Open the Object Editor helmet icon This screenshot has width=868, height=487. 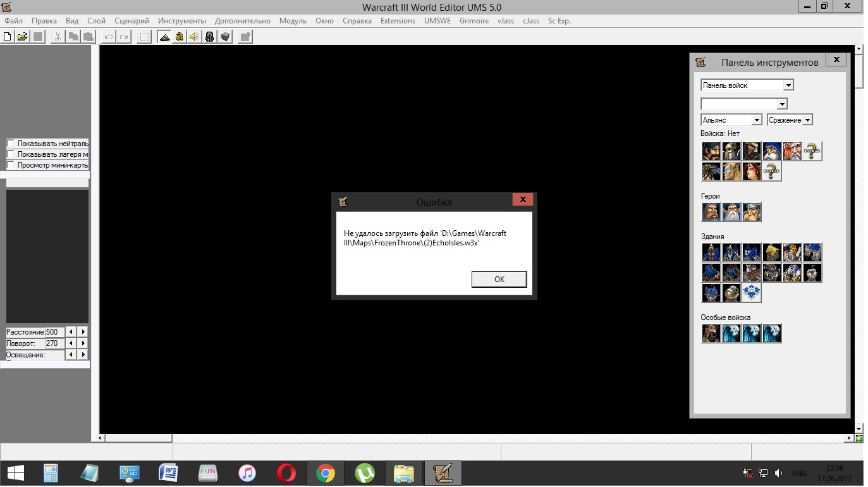point(210,37)
